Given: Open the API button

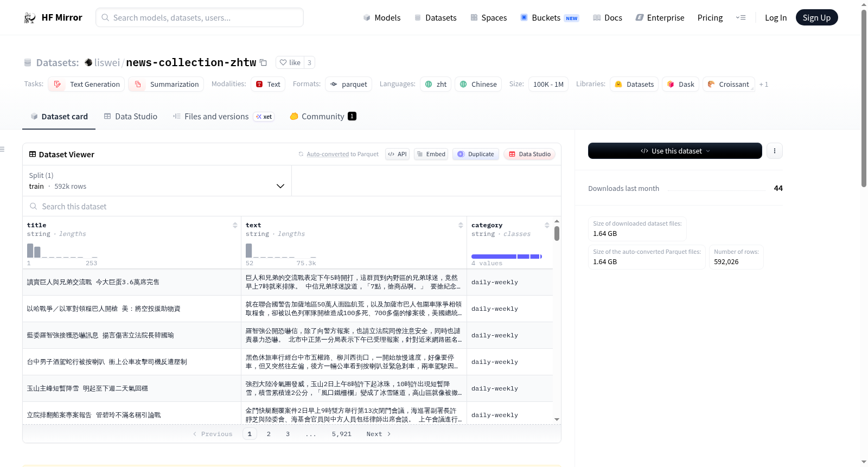Looking at the screenshot, I should (397, 154).
